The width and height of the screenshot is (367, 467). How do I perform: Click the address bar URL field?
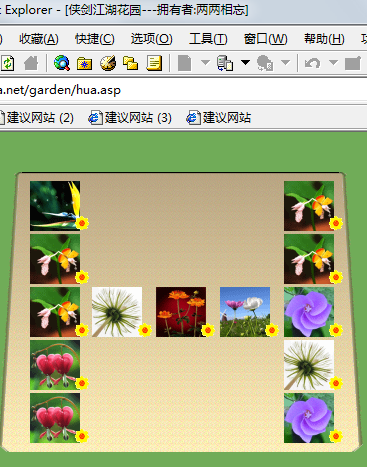(183, 90)
